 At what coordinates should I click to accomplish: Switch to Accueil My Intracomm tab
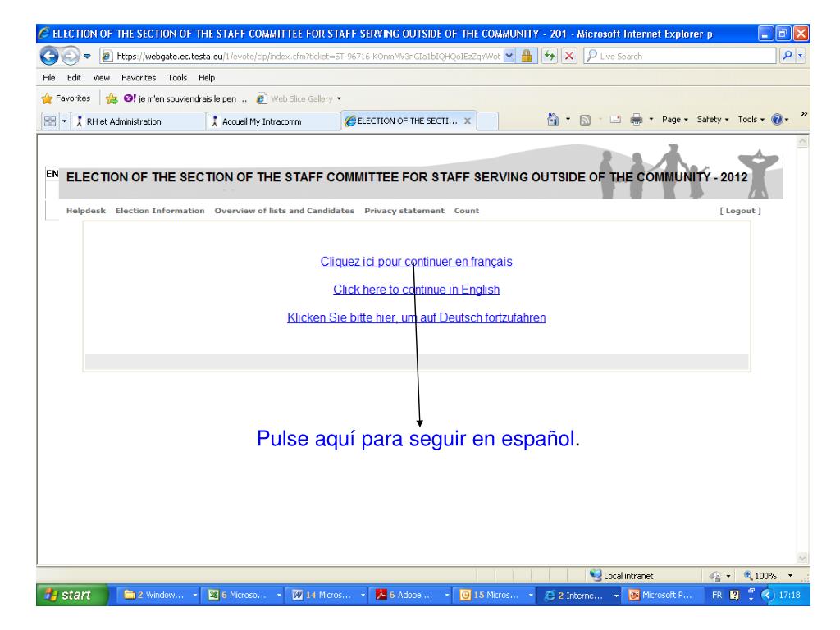point(273,121)
